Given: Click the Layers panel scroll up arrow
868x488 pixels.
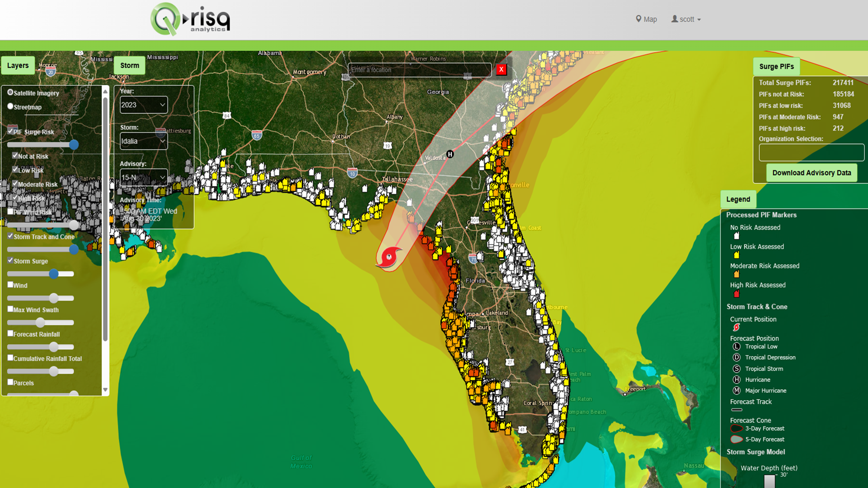Looking at the screenshot, I should [105, 92].
